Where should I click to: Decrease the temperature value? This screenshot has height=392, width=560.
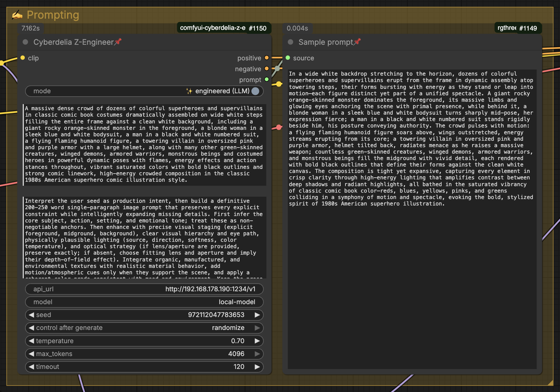31,341
